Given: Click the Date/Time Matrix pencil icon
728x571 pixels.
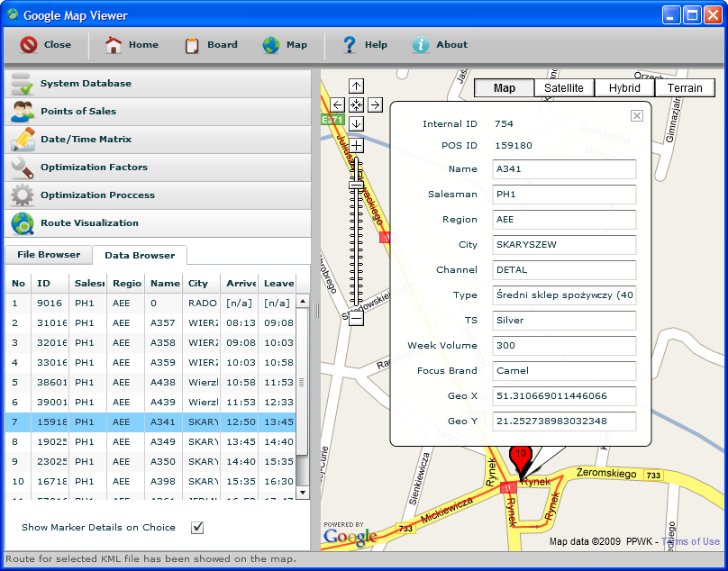Looking at the screenshot, I should (23, 140).
